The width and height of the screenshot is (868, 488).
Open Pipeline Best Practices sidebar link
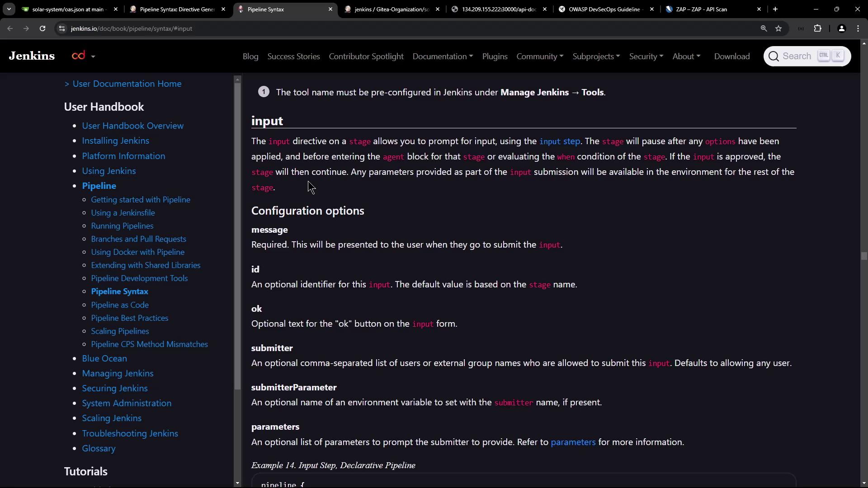129,318
